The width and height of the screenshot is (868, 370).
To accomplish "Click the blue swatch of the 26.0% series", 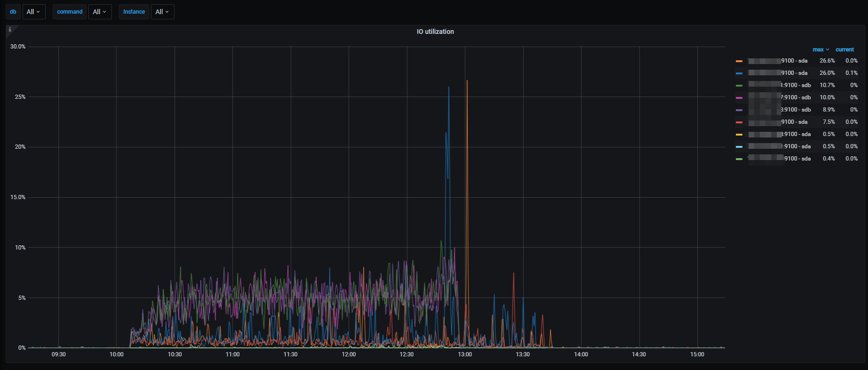I will click(739, 73).
